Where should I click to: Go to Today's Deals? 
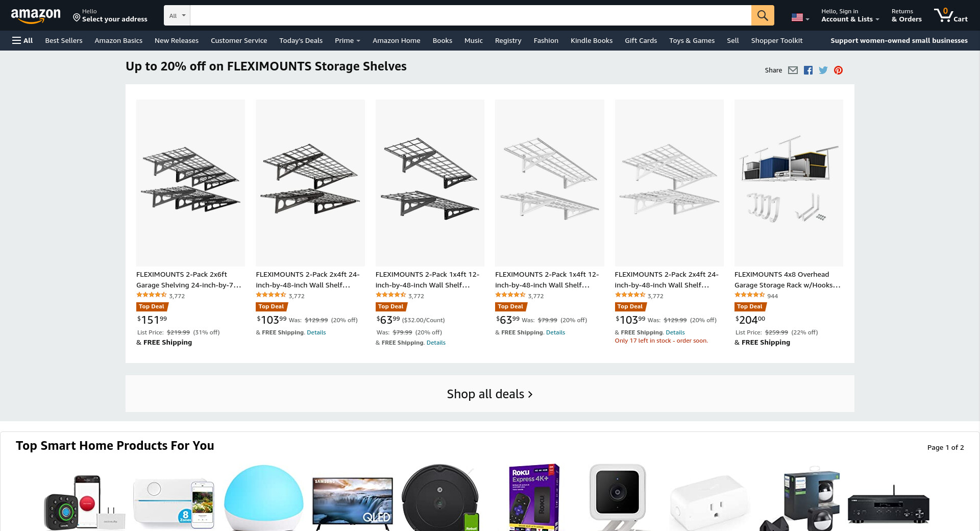[x=301, y=40]
